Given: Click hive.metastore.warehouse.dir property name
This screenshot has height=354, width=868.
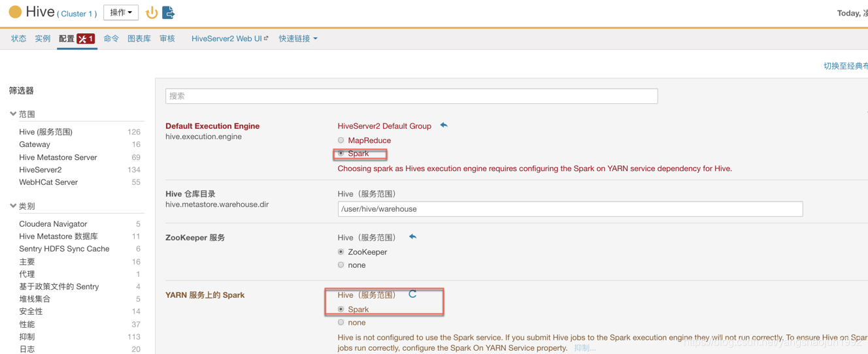Looking at the screenshot, I should (x=217, y=204).
